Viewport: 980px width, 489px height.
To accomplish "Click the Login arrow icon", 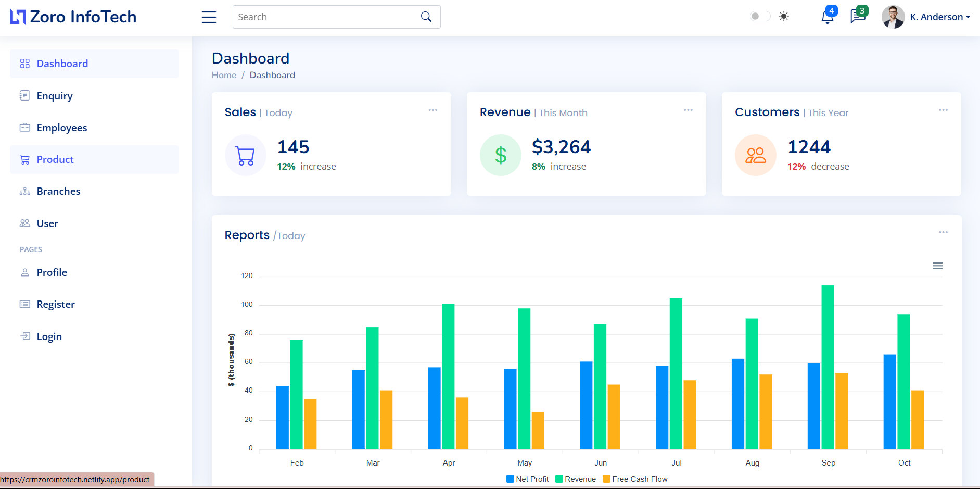I will tap(25, 336).
